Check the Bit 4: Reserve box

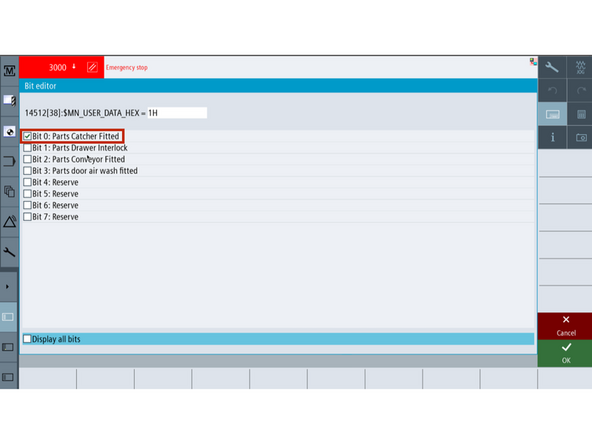[x=27, y=182]
